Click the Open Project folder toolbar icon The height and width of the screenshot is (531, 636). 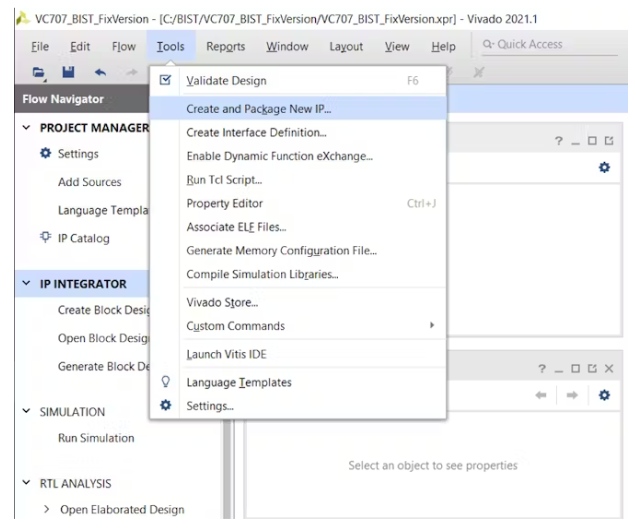[39, 73]
